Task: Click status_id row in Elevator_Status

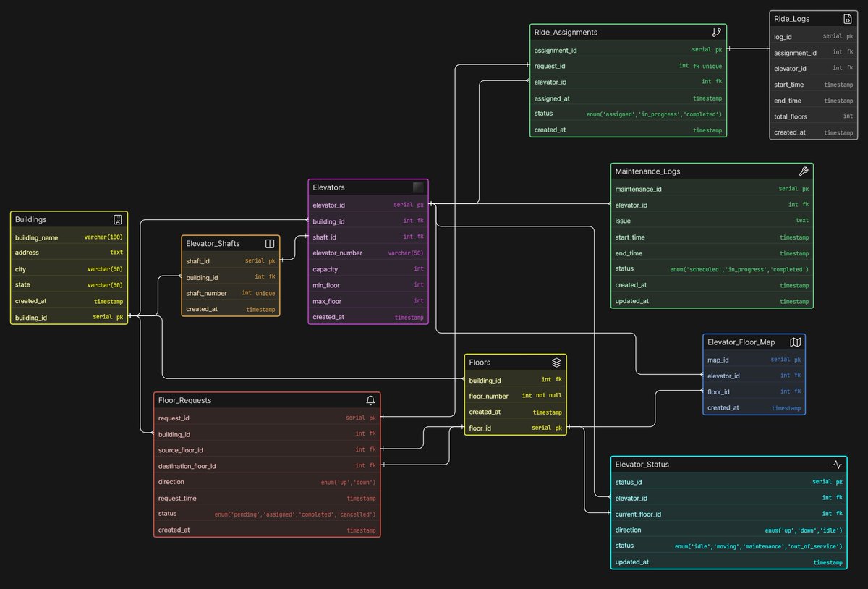Action: click(728, 482)
